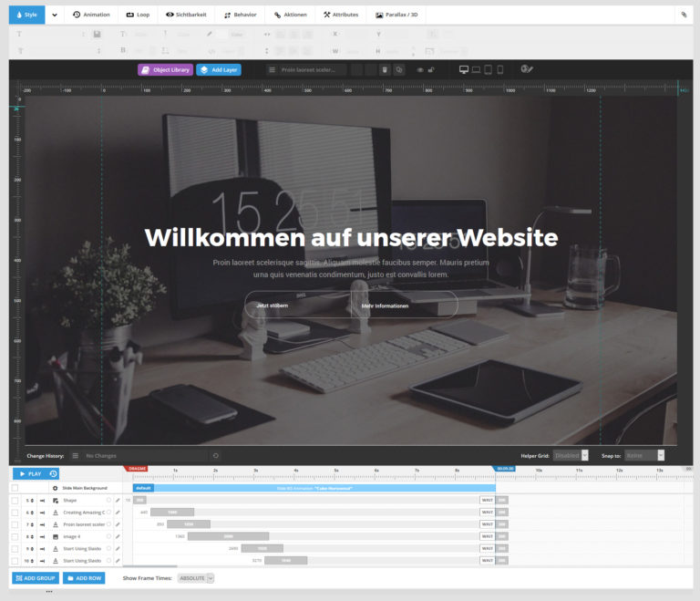Toggle the layer lock icon

pos(431,69)
